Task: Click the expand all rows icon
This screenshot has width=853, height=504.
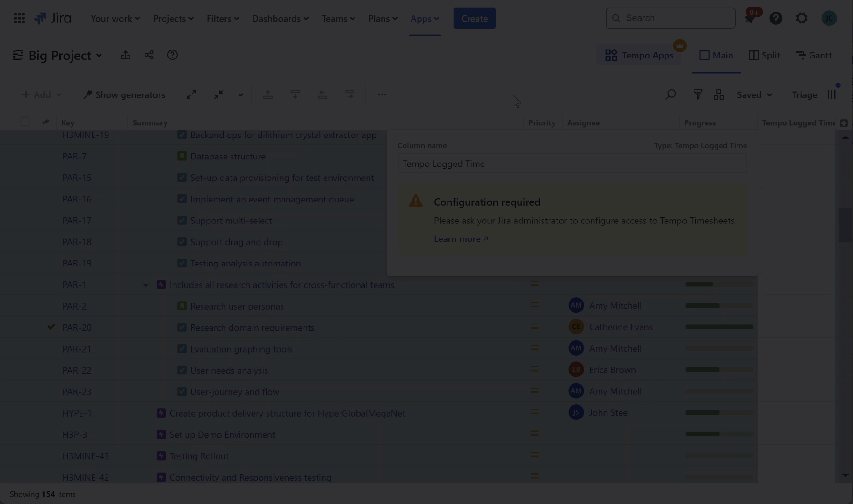Action: (191, 94)
